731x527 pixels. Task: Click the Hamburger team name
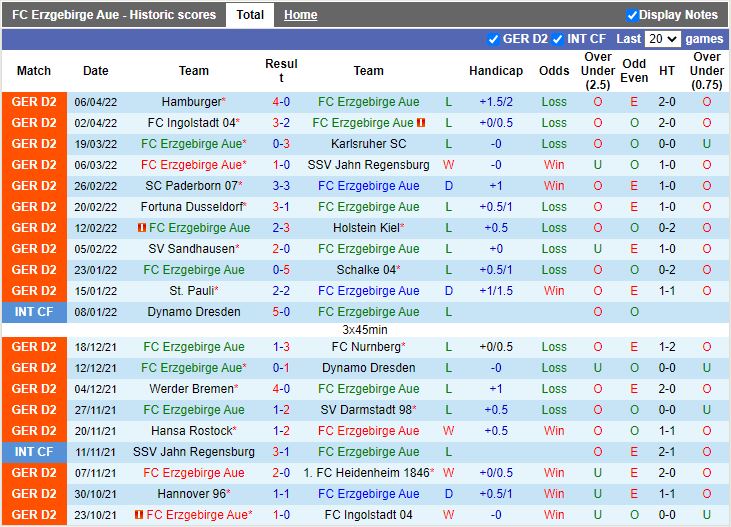pyautogui.click(x=192, y=102)
